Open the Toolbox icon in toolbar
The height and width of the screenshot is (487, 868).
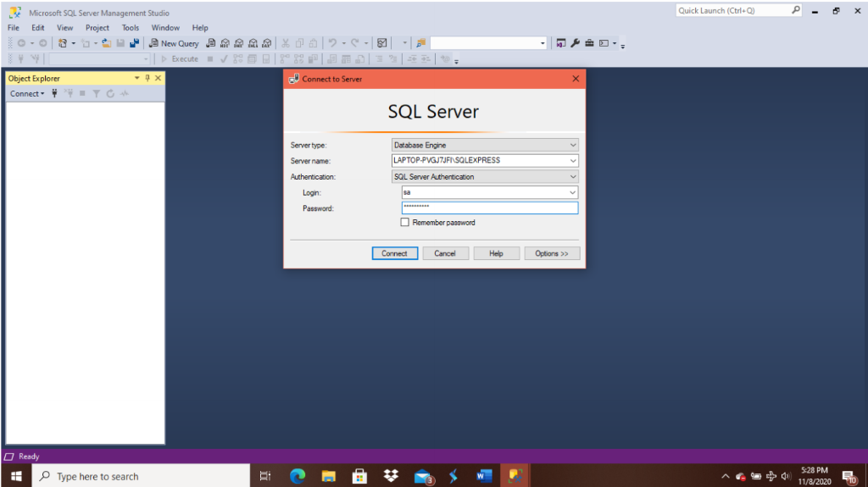click(589, 43)
